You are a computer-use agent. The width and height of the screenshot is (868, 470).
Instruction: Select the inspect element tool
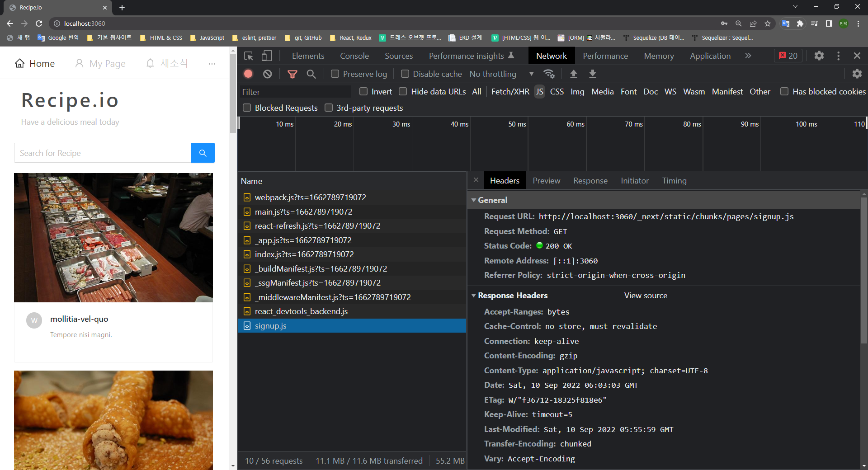248,56
